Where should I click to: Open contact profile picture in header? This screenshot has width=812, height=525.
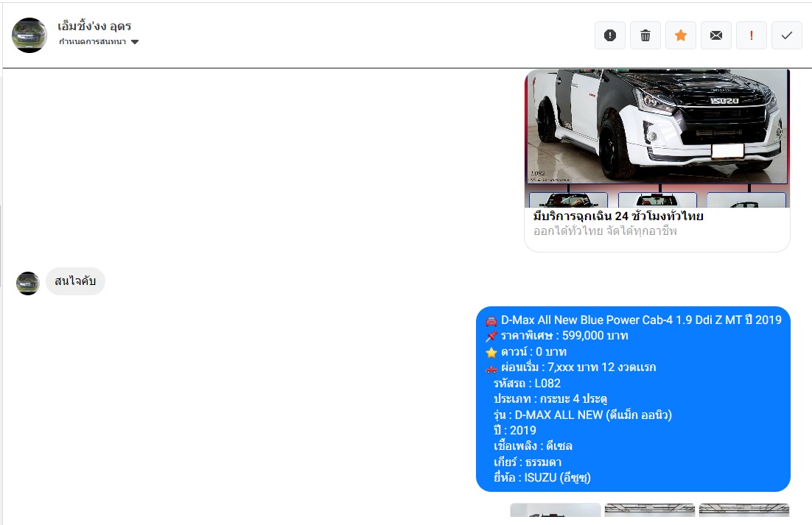[x=29, y=35]
